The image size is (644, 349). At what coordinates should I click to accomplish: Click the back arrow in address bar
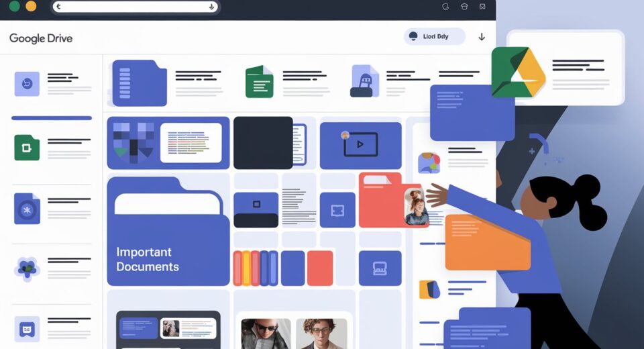click(x=59, y=7)
